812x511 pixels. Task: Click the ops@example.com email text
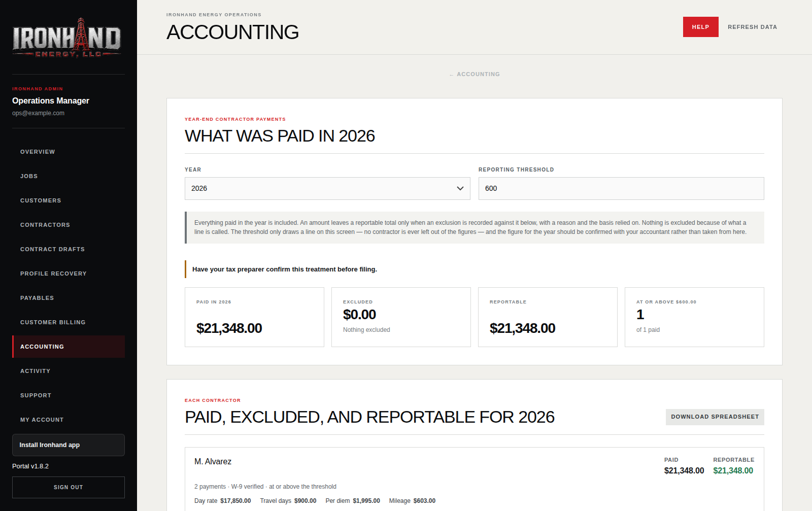point(38,113)
